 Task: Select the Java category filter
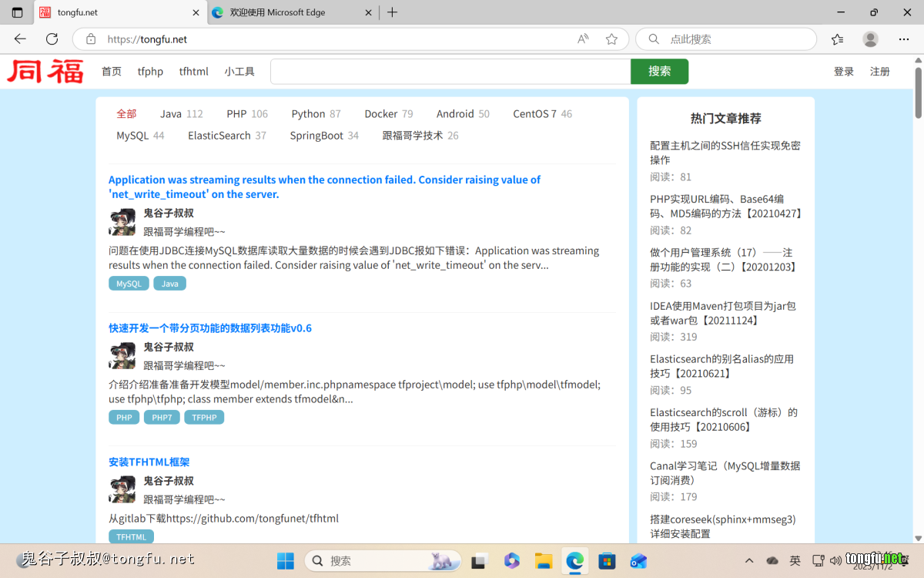click(171, 114)
